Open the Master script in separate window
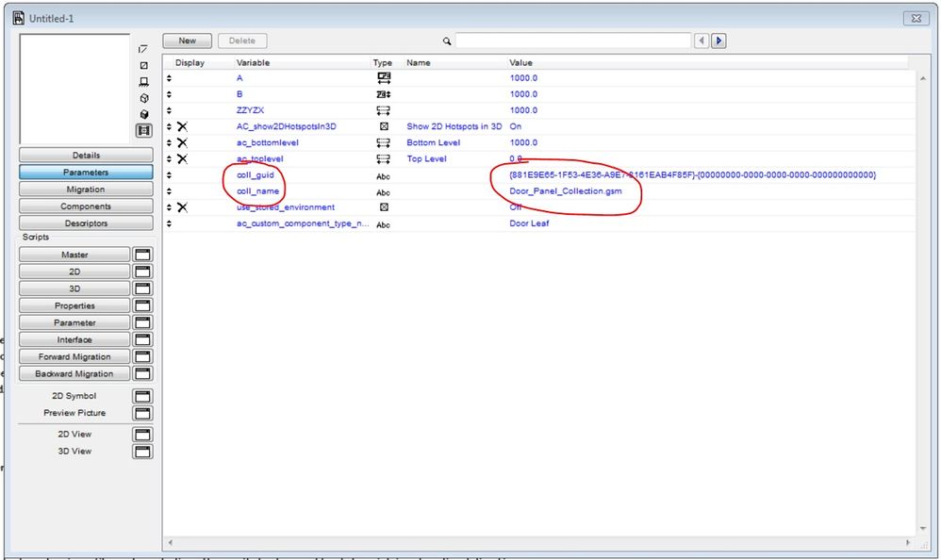The height and width of the screenshot is (560, 941). click(142, 255)
